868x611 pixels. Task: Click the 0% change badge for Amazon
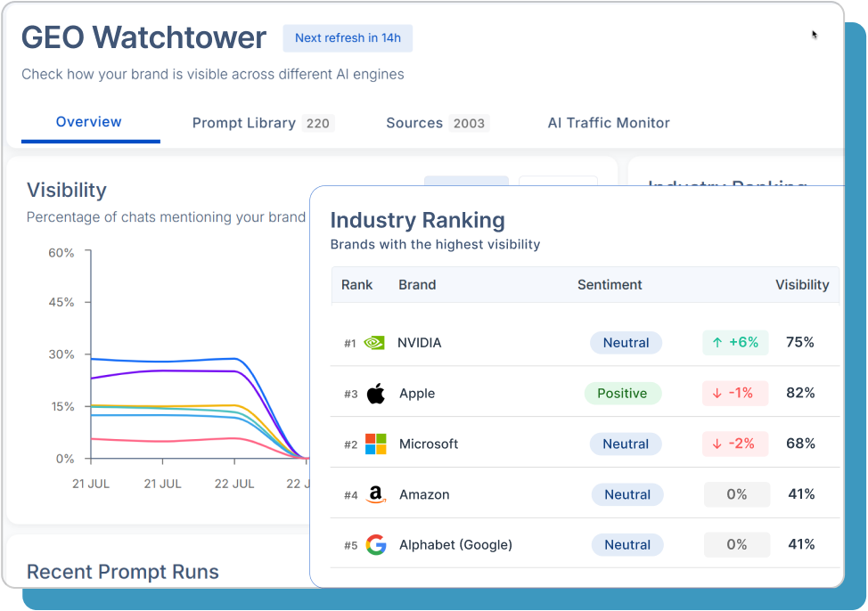(737, 494)
